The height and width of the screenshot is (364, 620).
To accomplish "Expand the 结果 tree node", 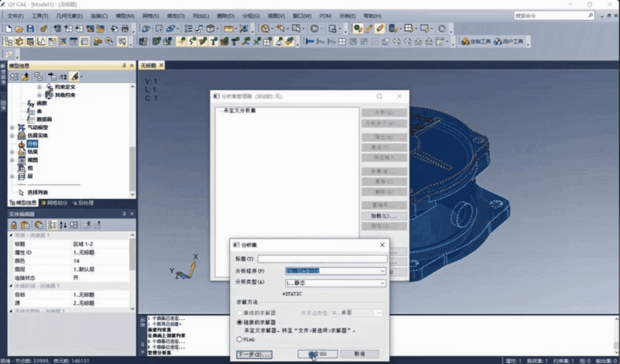I will point(12,152).
